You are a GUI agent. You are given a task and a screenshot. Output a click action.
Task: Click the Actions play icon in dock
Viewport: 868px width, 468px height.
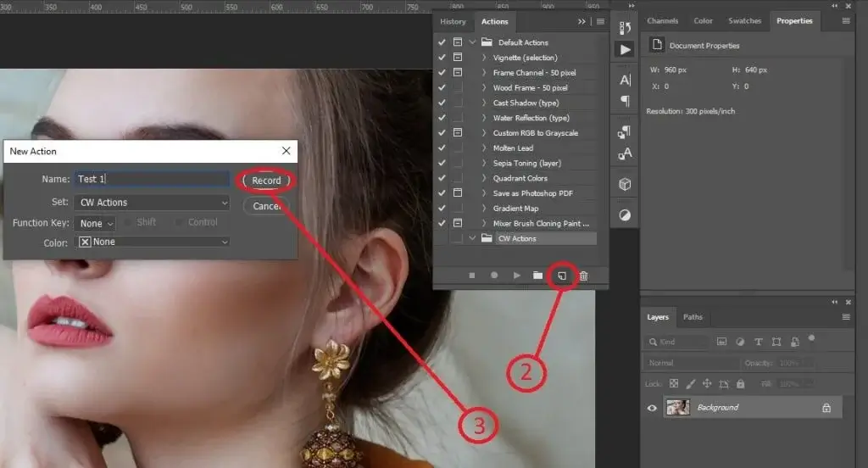click(625, 50)
